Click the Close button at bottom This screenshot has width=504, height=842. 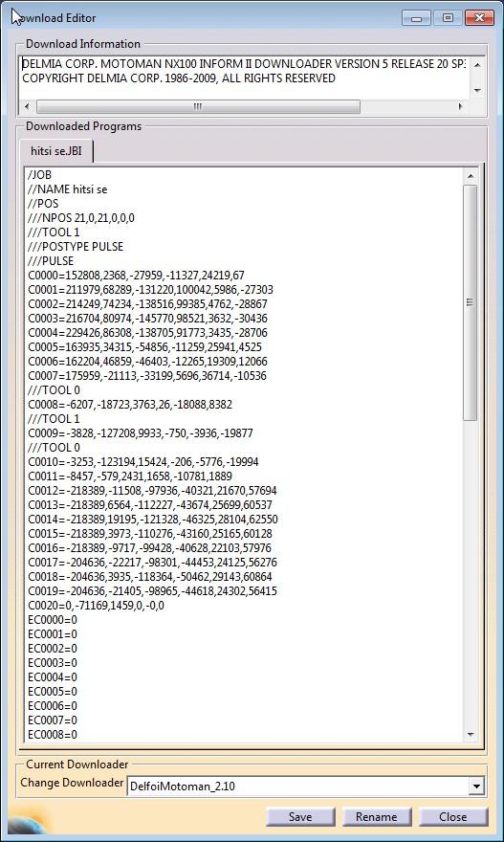452,817
